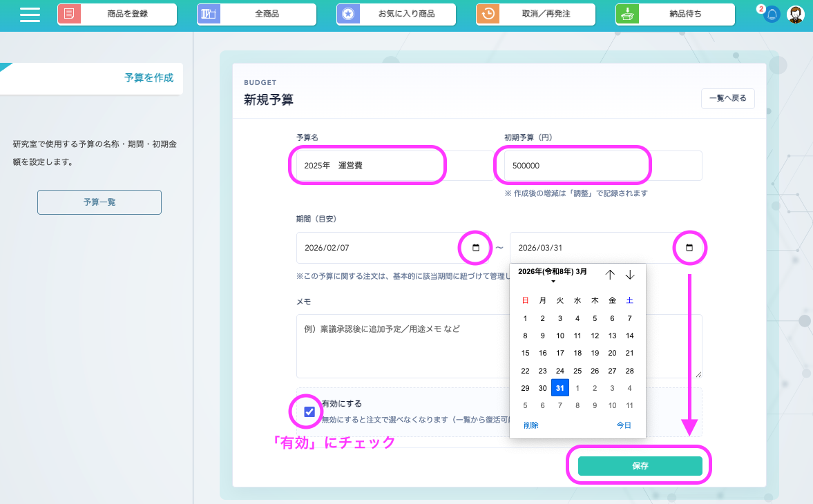Toggle the 有効にする checkbox

point(309,412)
